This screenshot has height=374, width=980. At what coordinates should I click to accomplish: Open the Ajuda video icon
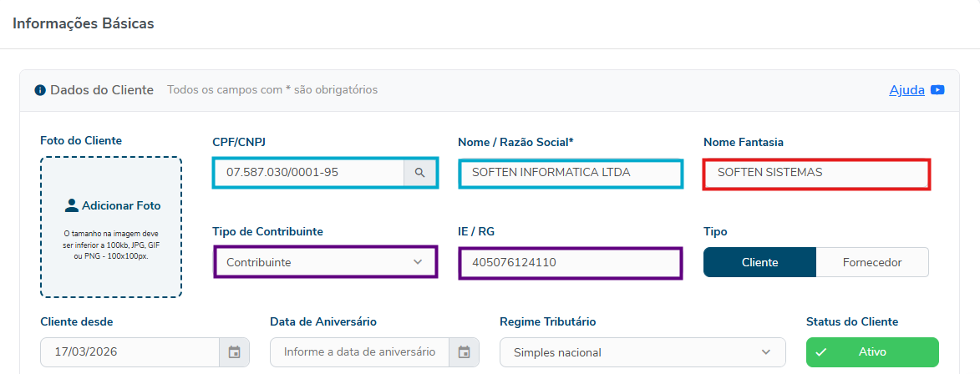[937, 90]
